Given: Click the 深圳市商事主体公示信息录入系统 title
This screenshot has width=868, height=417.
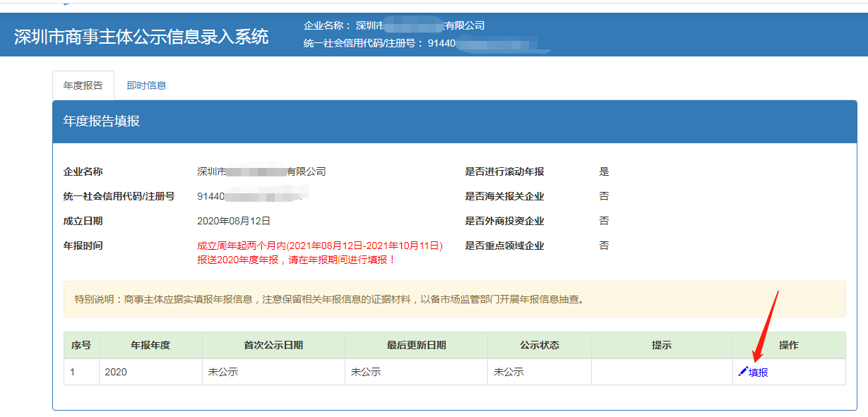Looking at the screenshot, I should (x=141, y=37).
